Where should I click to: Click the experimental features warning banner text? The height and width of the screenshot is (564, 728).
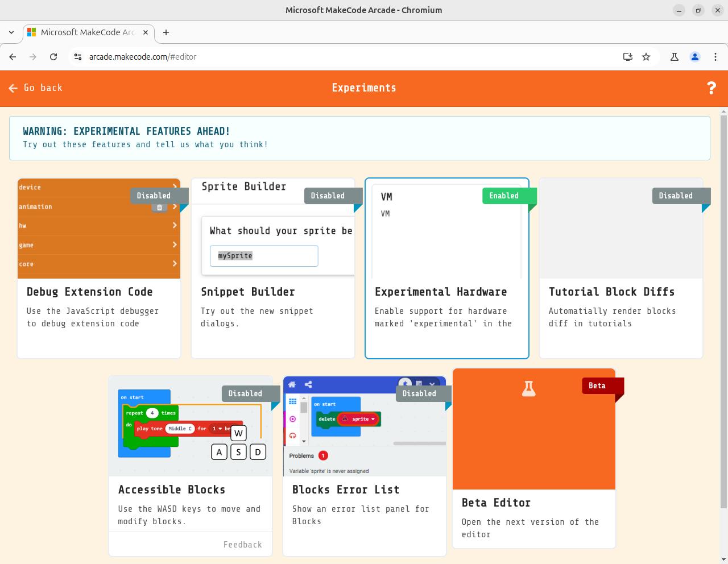(x=146, y=138)
